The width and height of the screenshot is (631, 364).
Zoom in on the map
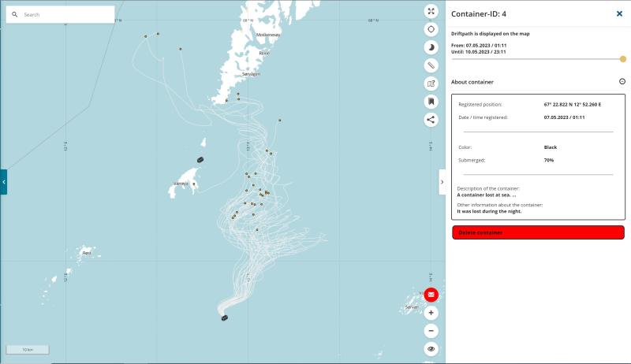[431, 313]
